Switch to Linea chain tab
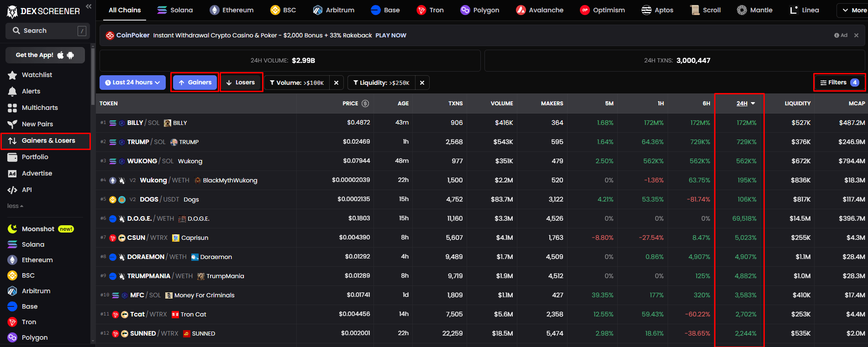The width and height of the screenshot is (868, 347). [x=805, y=10]
